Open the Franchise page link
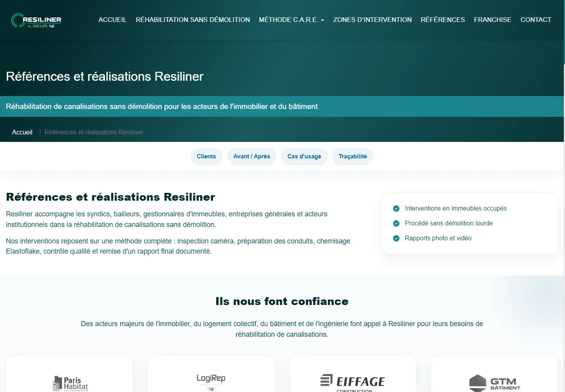Screen dimensions: 565x392 [492, 20]
